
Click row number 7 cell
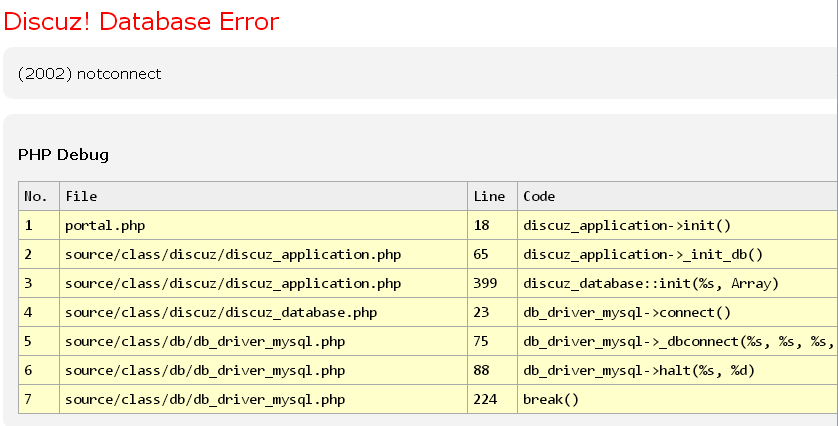pyautogui.click(x=39, y=399)
